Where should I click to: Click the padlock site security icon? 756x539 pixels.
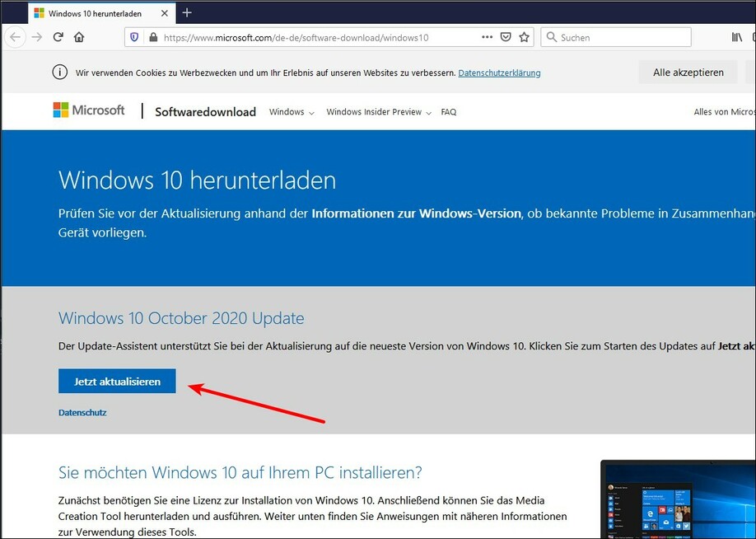click(152, 37)
